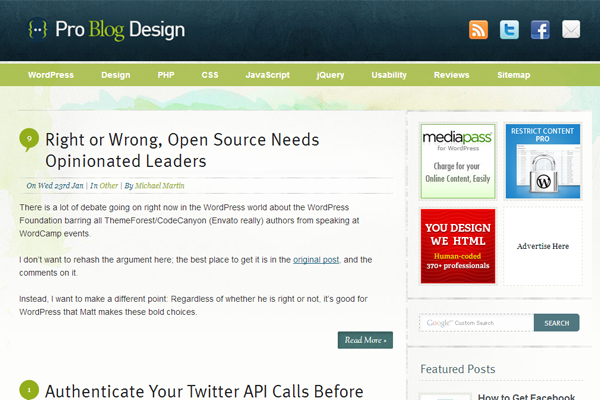Open comment bubble showing 1 comment

pyautogui.click(x=29, y=390)
